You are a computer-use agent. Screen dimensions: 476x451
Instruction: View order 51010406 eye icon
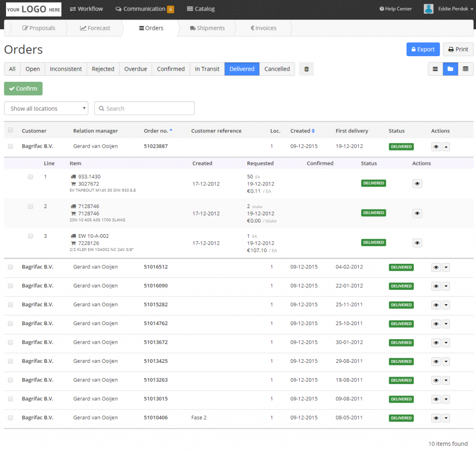(436, 418)
